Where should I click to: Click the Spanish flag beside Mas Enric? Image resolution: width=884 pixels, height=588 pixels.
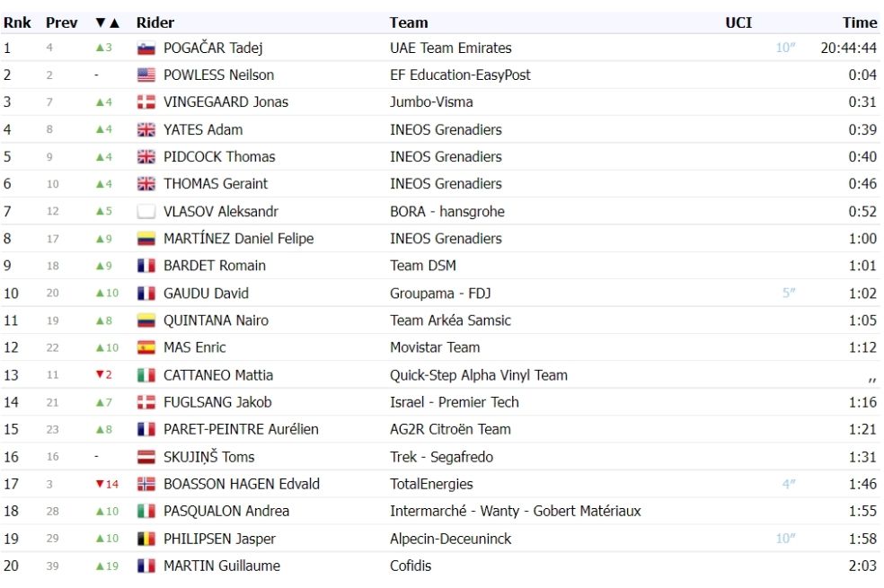pyautogui.click(x=146, y=348)
